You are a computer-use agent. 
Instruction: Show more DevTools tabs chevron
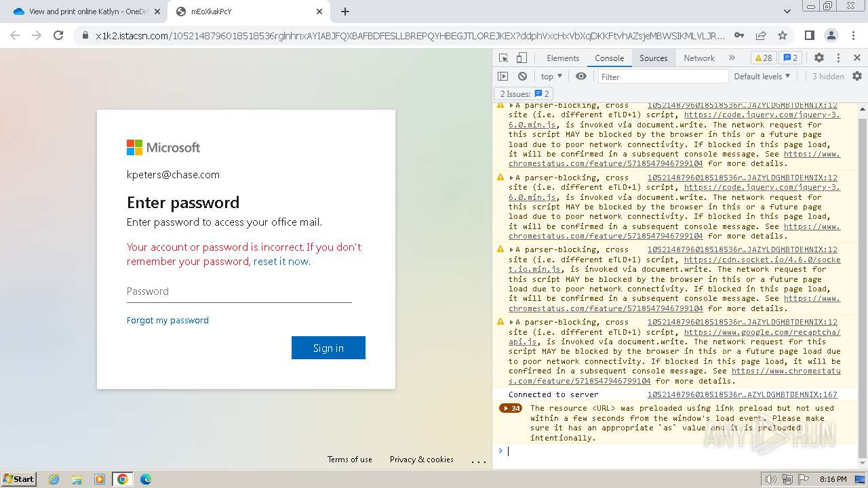[732, 58]
